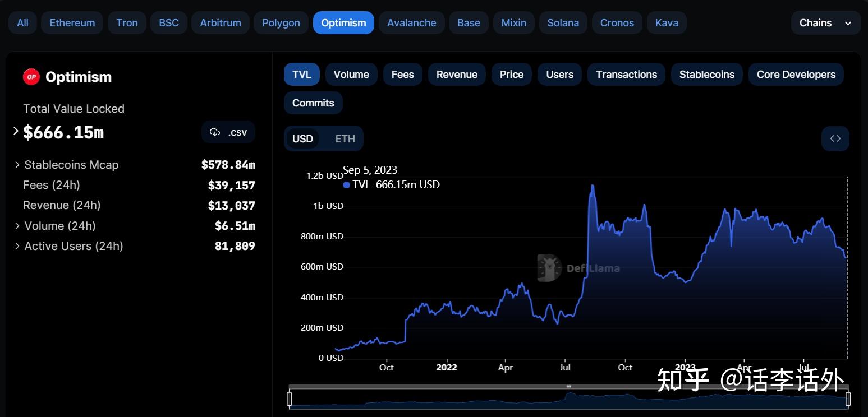
Task: Select the Tron chain tab
Action: point(127,23)
